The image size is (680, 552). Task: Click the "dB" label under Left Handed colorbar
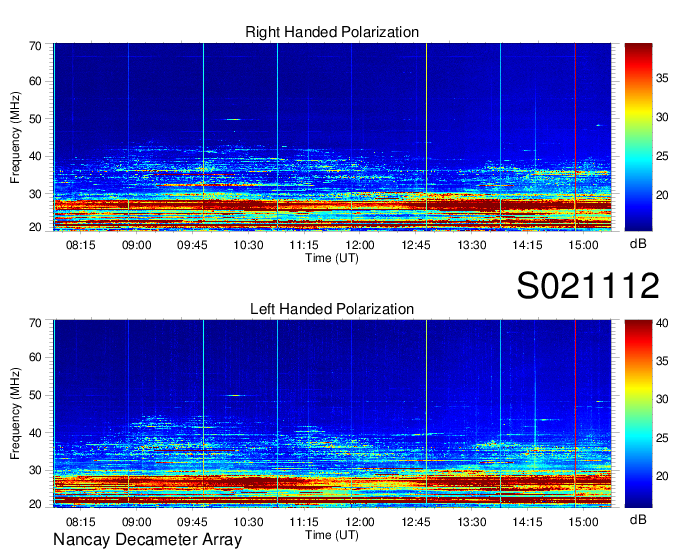(x=638, y=519)
